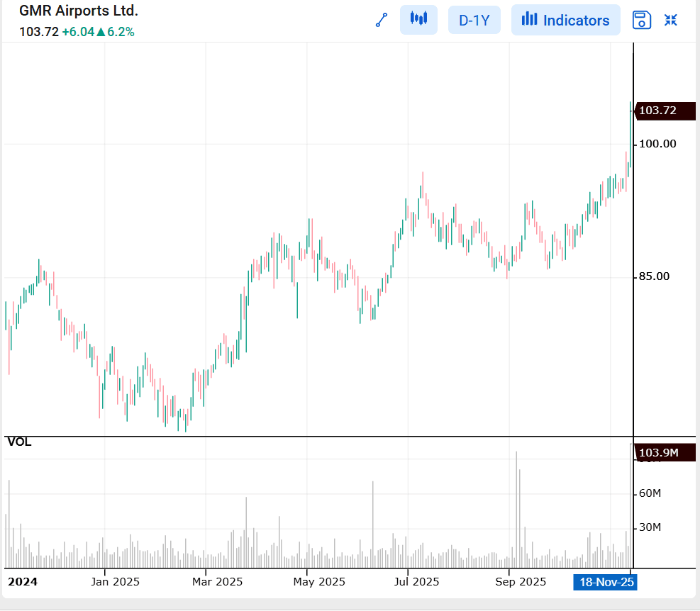Select the line drawing tool icon

click(382, 20)
